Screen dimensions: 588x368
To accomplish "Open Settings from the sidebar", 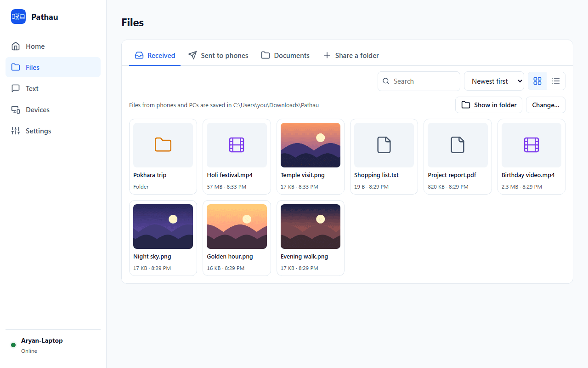I will pyautogui.click(x=53, y=131).
